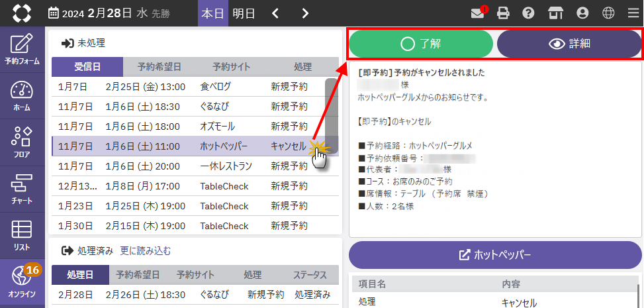The width and height of the screenshot is (644, 308).
Task: Click the 詳細 button with eye icon
Action: click(x=569, y=44)
